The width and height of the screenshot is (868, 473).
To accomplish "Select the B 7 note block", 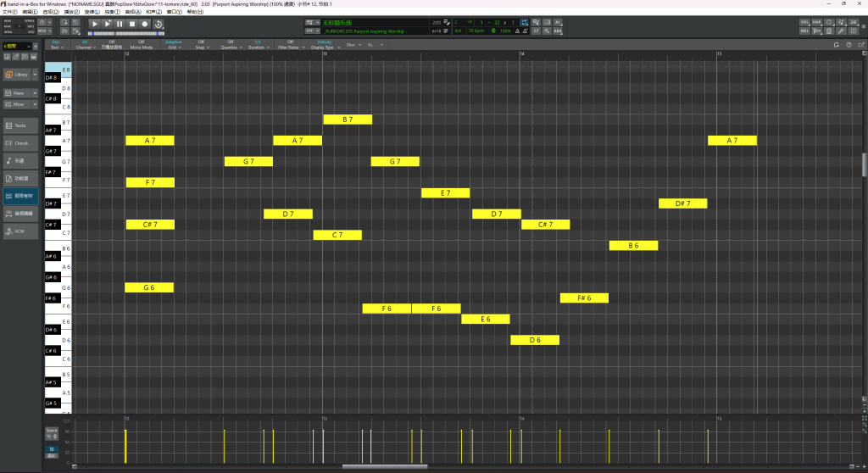I will pos(348,120).
